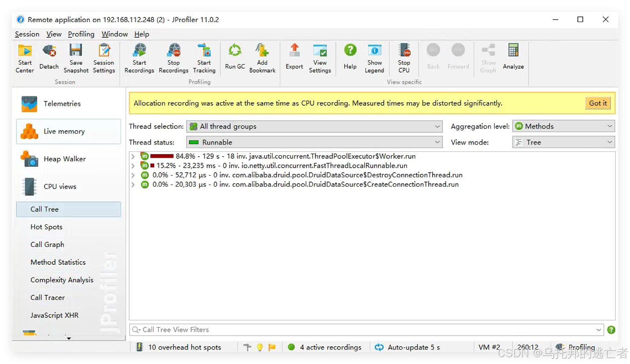Open the view filters history dropdown arrow

(x=599, y=330)
